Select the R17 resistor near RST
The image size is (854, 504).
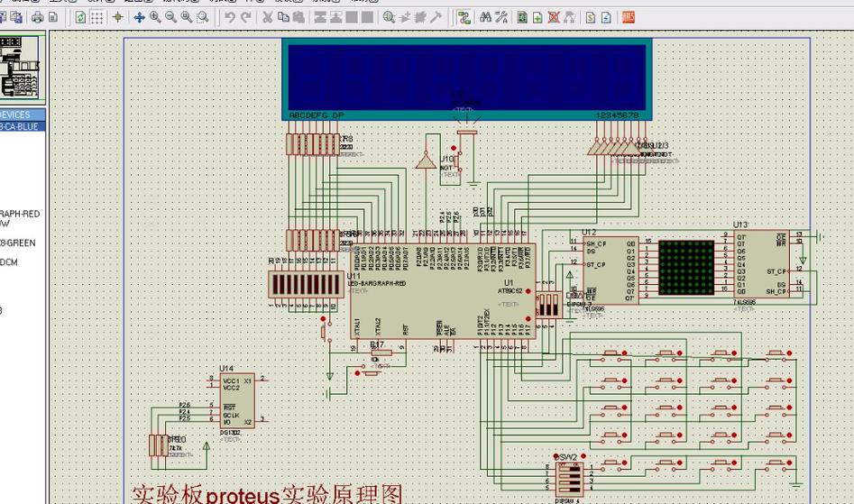(381, 353)
